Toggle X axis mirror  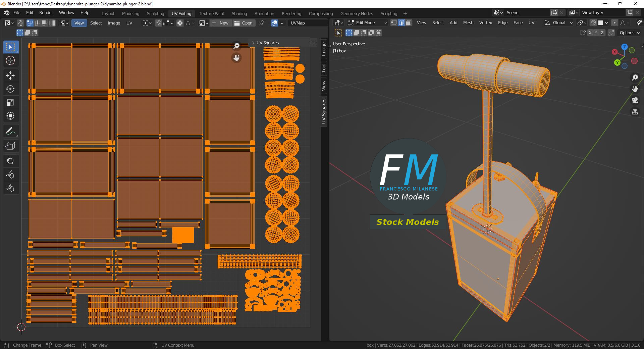pos(590,33)
